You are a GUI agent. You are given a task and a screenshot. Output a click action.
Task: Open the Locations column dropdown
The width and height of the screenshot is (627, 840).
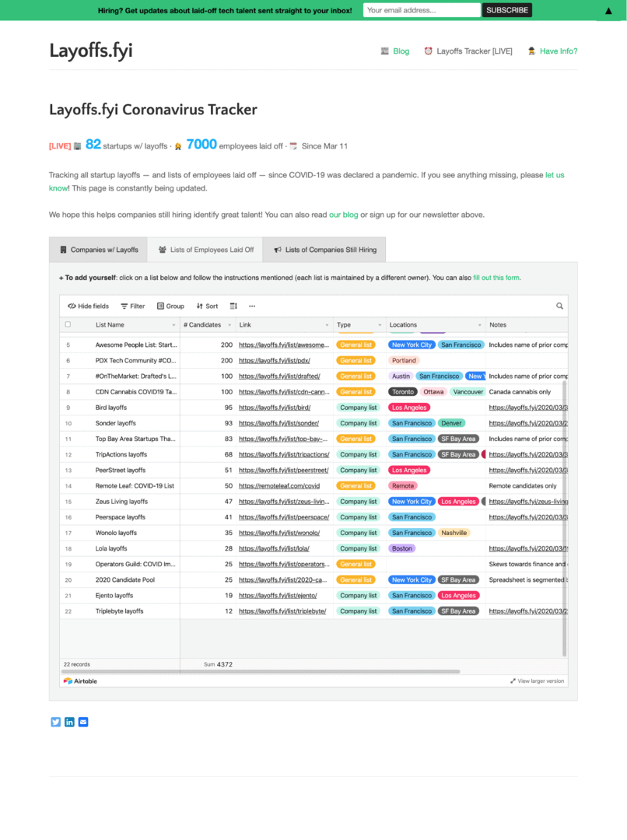[x=480, y=324]
